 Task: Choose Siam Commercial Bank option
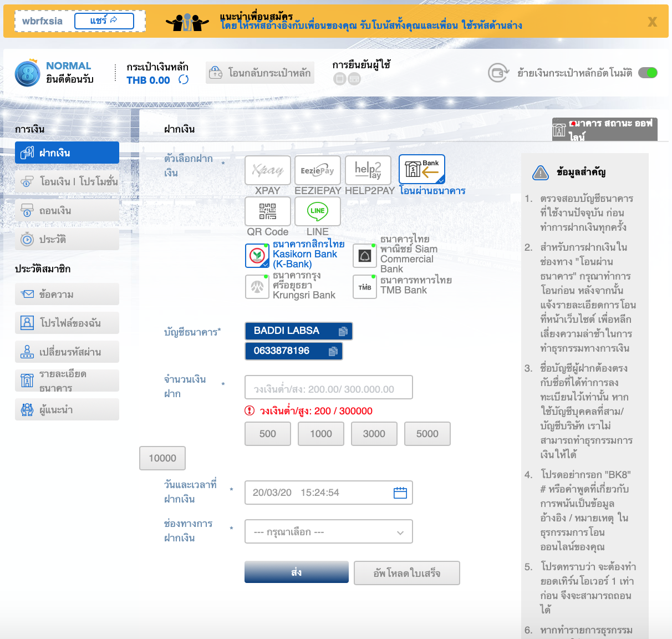(365, 255)
